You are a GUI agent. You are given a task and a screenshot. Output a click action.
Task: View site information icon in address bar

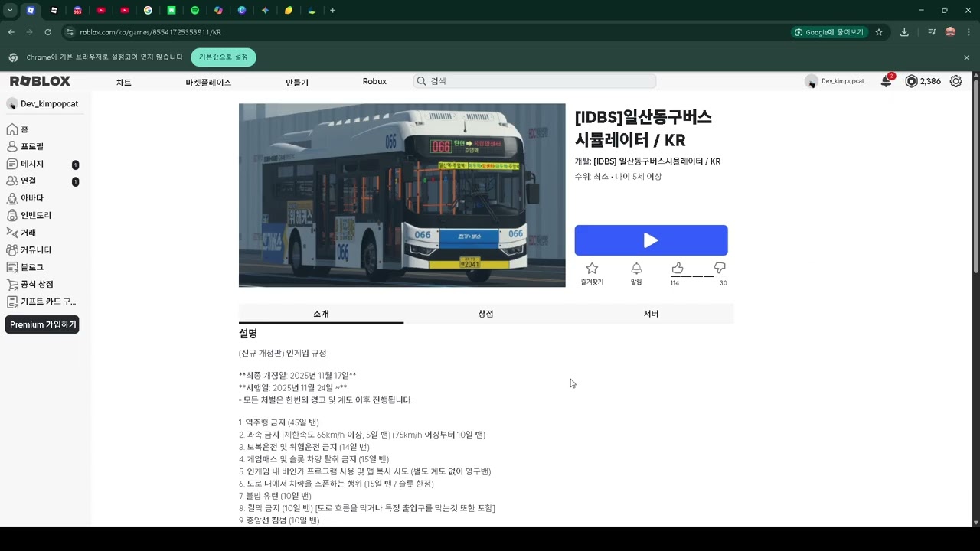point(69,32)
